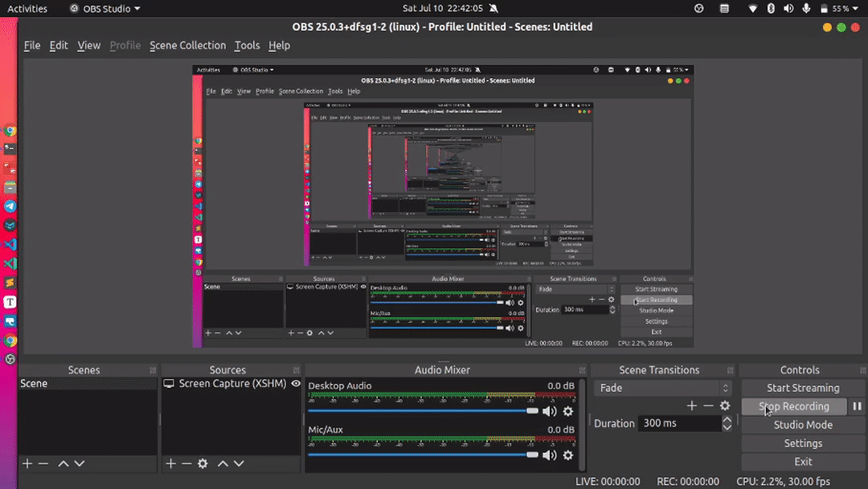Open the View menu
868x489 pixels.
click(x=88, y=45)
